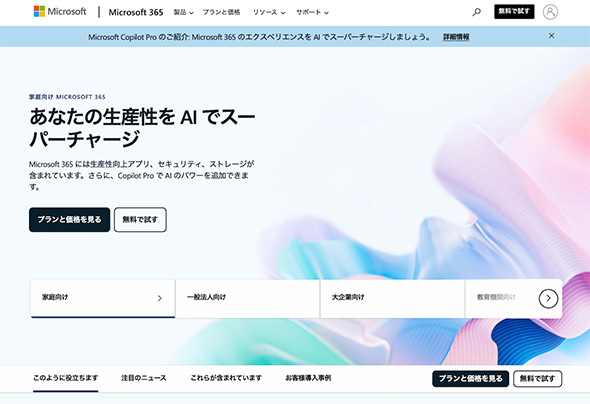The width and height of the screenshot is (590, 404).
Task: Select the 一般法人向け tab
Action: click(x=248, y=298)
